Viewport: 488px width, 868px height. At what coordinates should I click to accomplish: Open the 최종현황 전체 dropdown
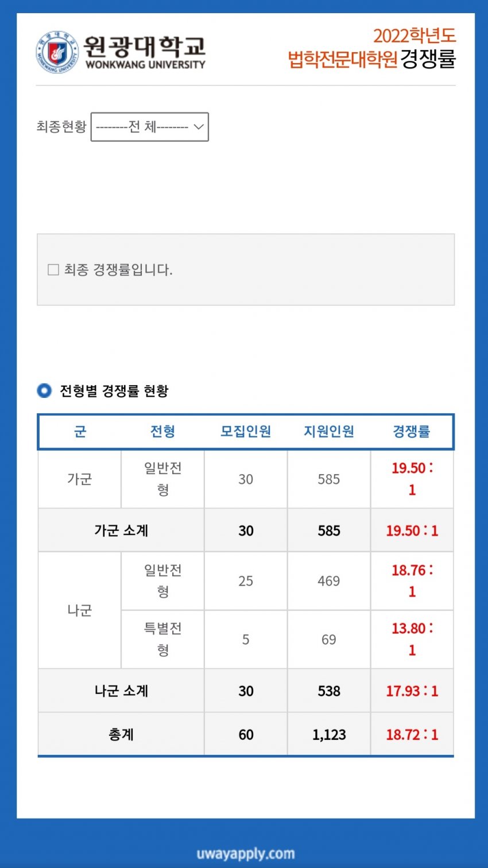click(150, 127)
